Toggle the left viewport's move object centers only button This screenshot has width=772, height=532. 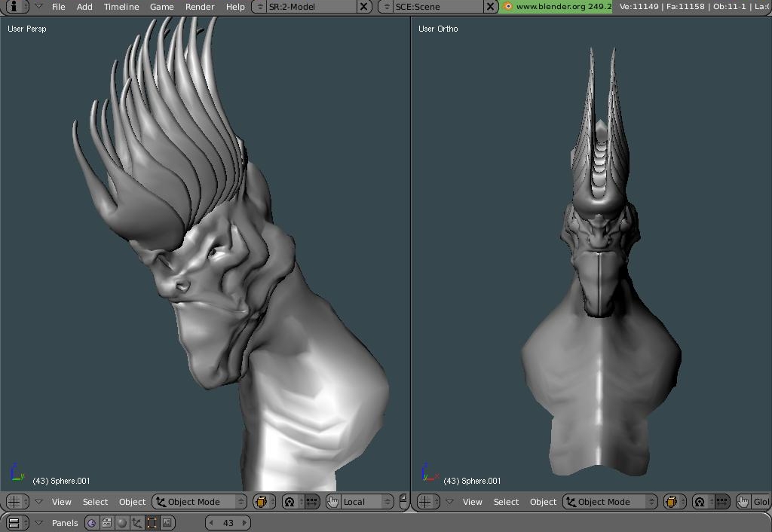312,502
